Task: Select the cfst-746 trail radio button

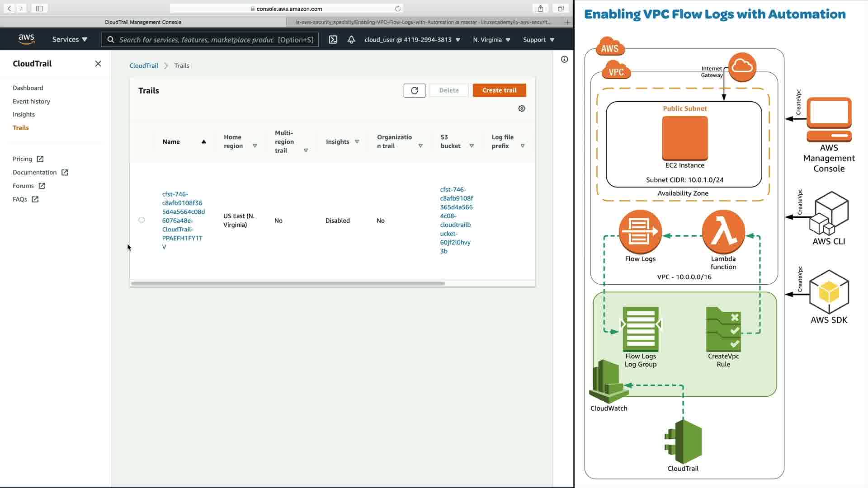Action: point(142,220)
